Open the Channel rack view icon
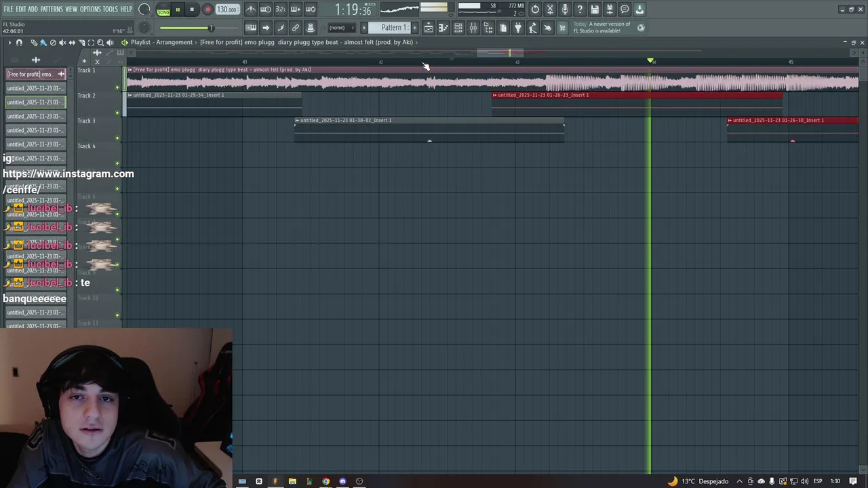The image size is (868, 488). point(458,28)
